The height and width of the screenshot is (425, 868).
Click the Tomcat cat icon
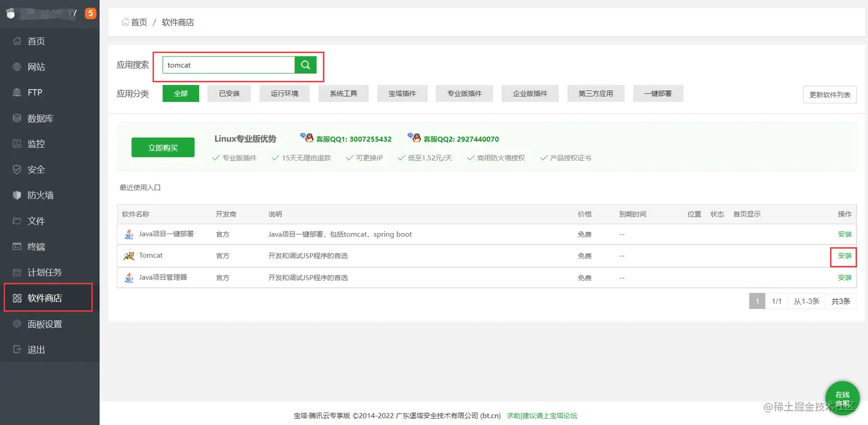click(x=129, y=256)
